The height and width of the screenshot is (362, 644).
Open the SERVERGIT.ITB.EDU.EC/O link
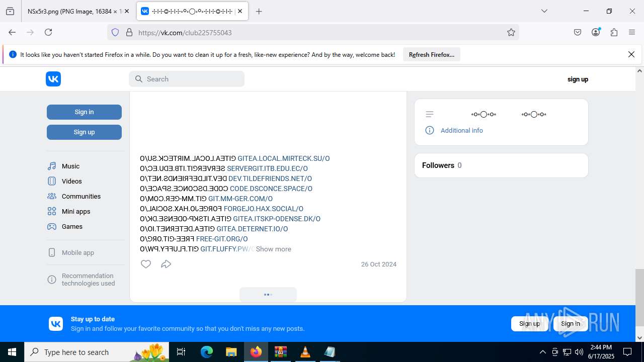point(267,168)
